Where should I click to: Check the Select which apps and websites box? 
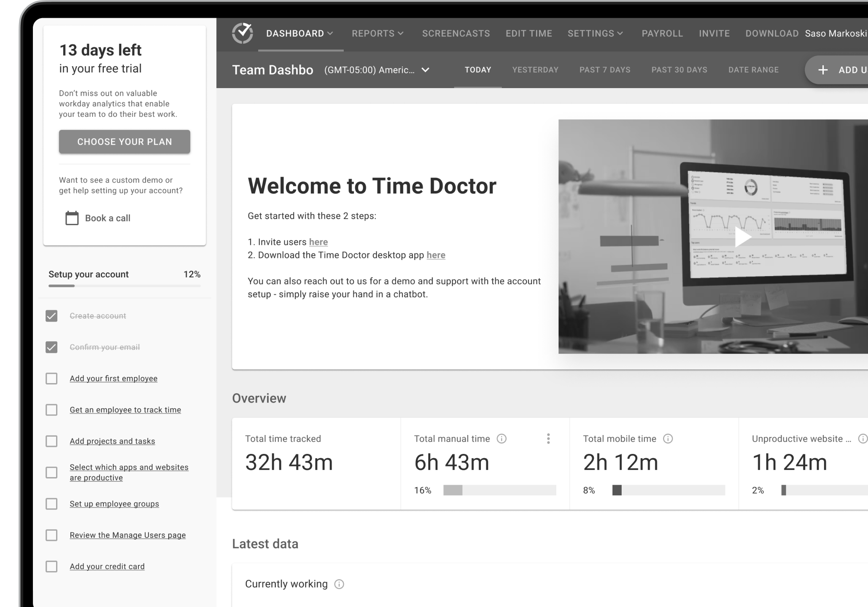51,473
